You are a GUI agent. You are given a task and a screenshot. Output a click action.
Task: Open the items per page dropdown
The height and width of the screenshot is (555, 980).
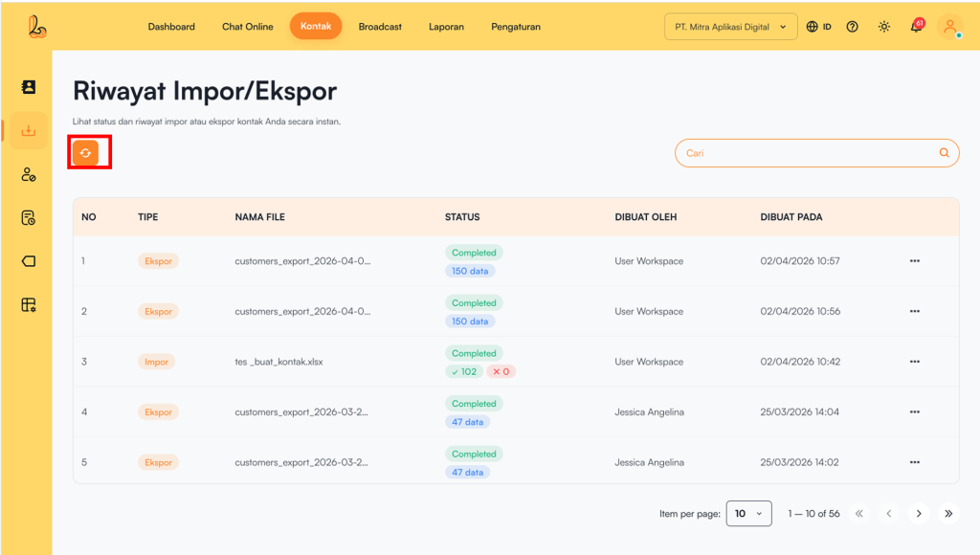tap(748, 514)
